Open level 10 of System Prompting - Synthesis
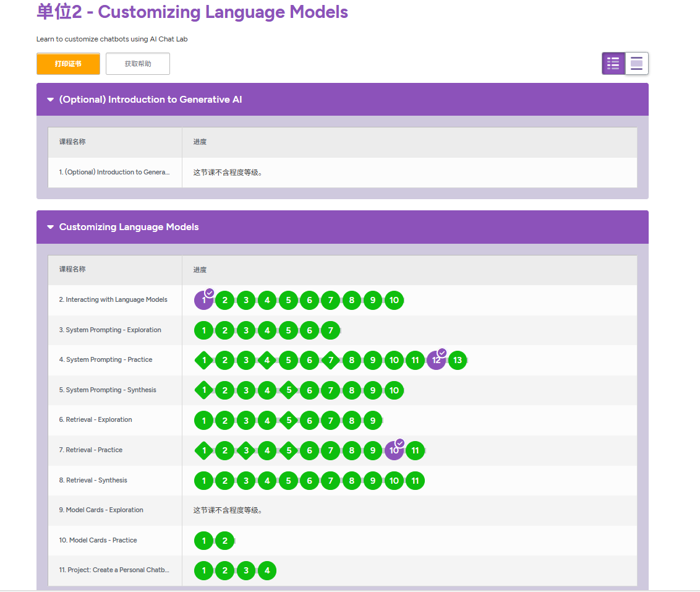The width and height of the screenshot is (700, 592). click(x=394, y=390)
